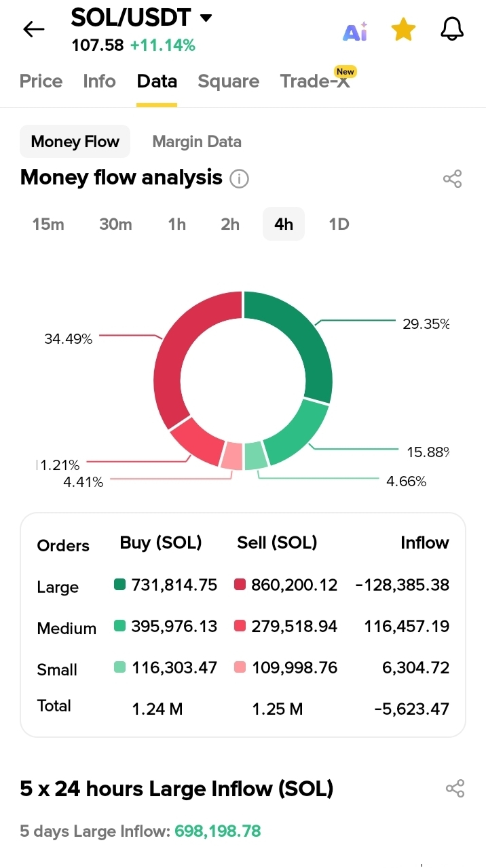Click Large buy value 731,814.75
Screen dimensions: 486x868
[x=174, y=585]
